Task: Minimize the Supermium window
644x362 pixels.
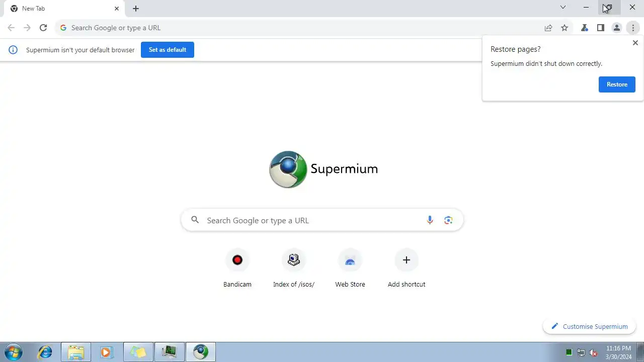Action: (x=586, y=8)
